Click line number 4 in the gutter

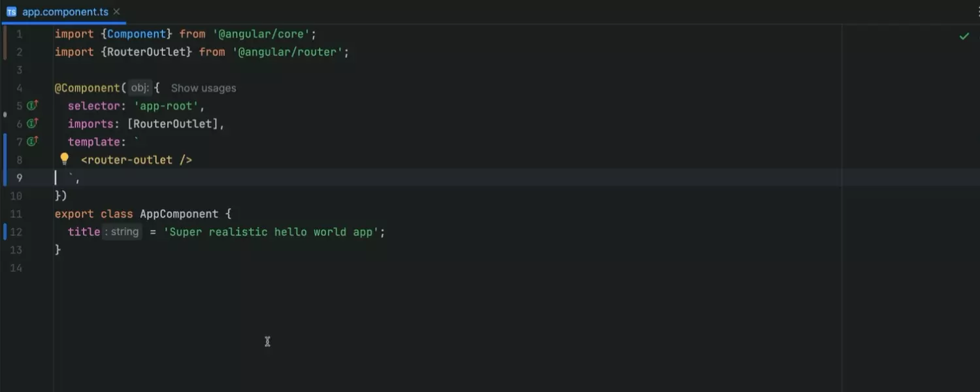click(19, 88)
